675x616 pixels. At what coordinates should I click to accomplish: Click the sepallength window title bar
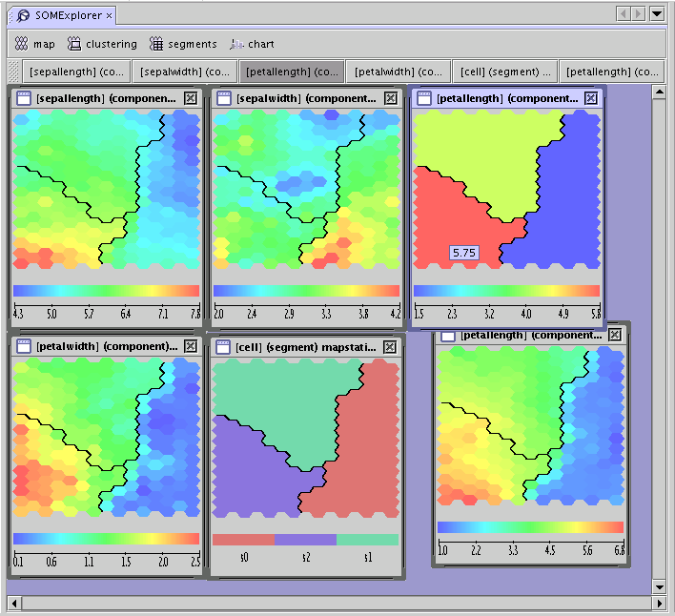tap(106, 98)
